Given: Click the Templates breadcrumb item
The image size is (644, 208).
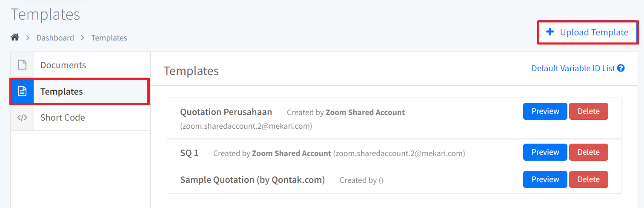Looking at the screenshot, I should (x=109, y=38).
